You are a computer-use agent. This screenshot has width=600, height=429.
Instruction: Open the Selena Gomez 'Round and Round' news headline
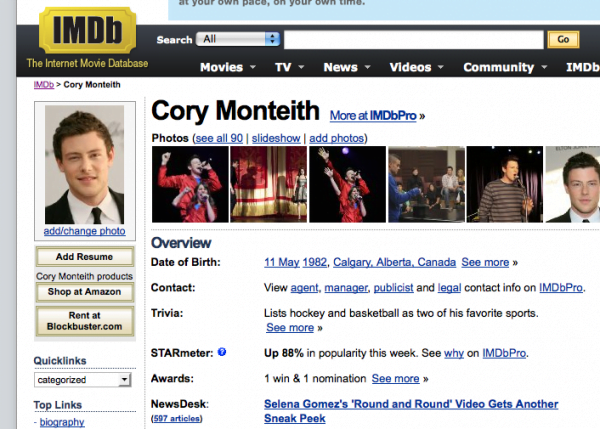click(x=411, y=411)
